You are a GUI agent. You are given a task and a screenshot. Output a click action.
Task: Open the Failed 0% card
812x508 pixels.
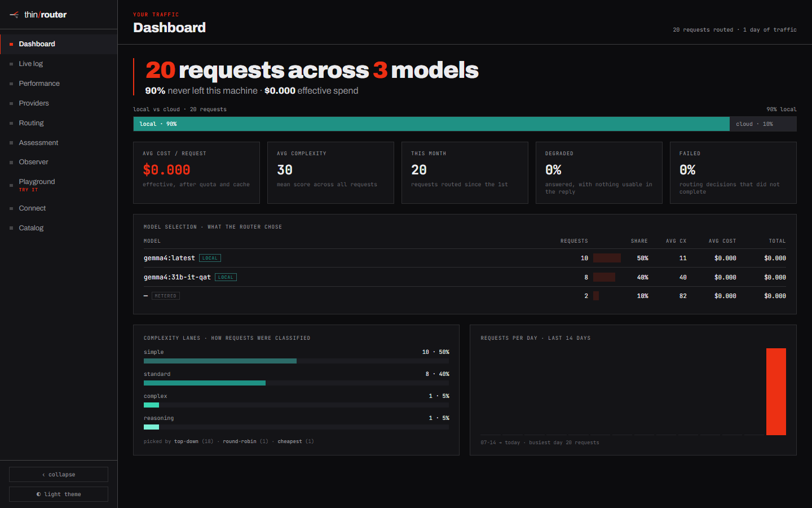pyautogui.click(x=733, y=173)
